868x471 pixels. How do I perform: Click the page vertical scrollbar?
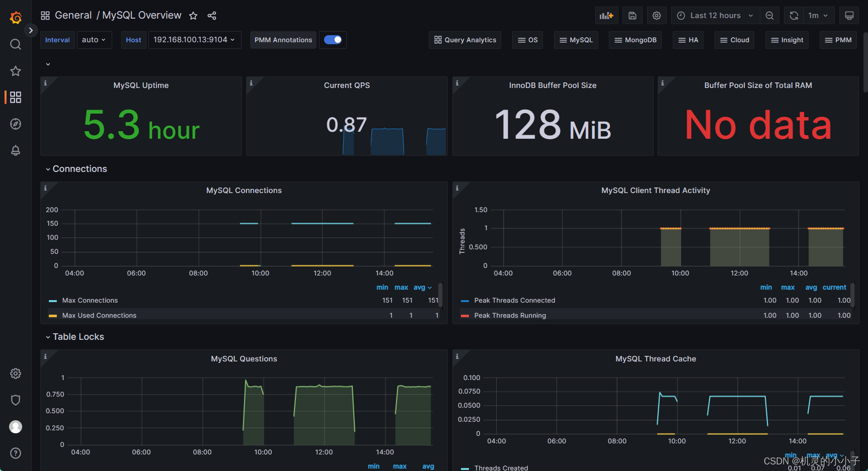coord(865,63)
